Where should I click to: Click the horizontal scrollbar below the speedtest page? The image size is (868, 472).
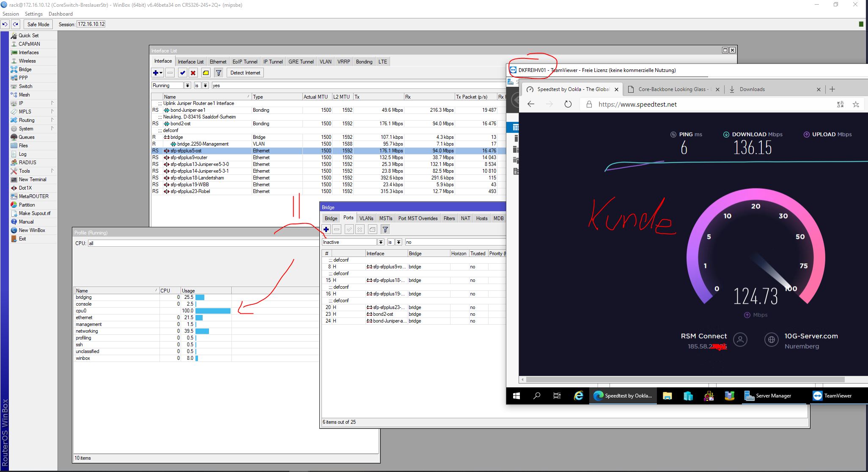click(685, 379)
